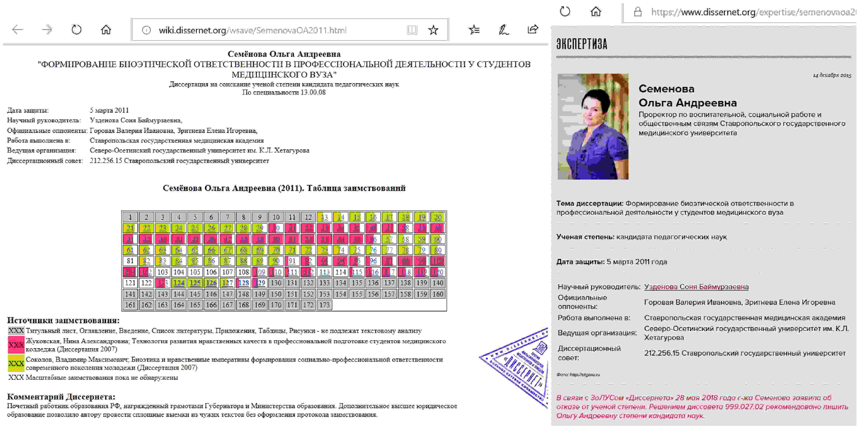The height and width of the screenshot is (438, 868).
Task: Click the wiki.dissernet.org address field
Action: point(290,30)
